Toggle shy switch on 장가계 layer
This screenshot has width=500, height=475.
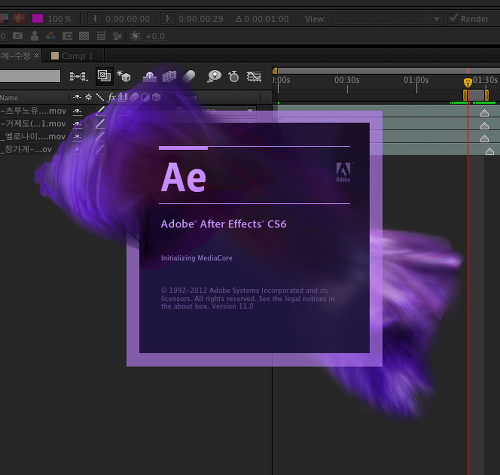click(77, 149)
